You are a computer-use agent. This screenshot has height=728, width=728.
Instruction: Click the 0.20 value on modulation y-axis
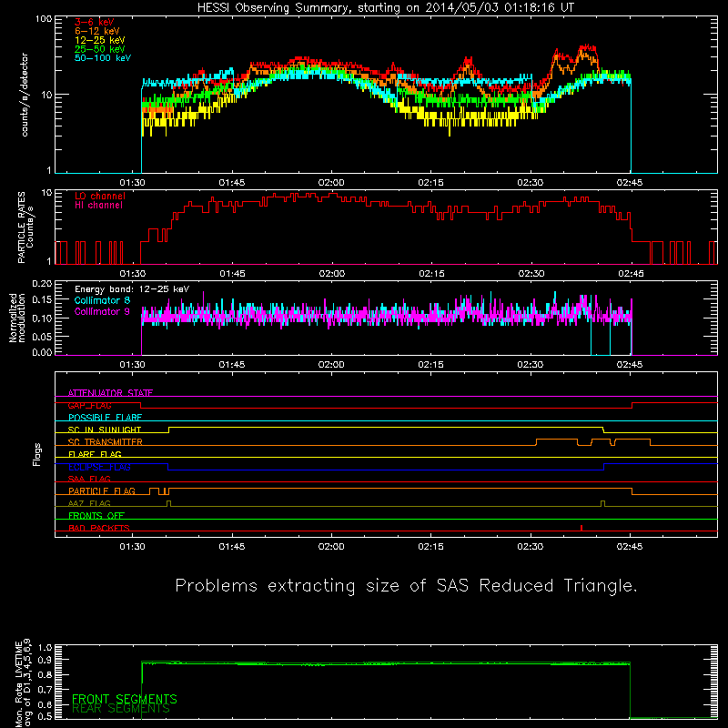(42, 283)
